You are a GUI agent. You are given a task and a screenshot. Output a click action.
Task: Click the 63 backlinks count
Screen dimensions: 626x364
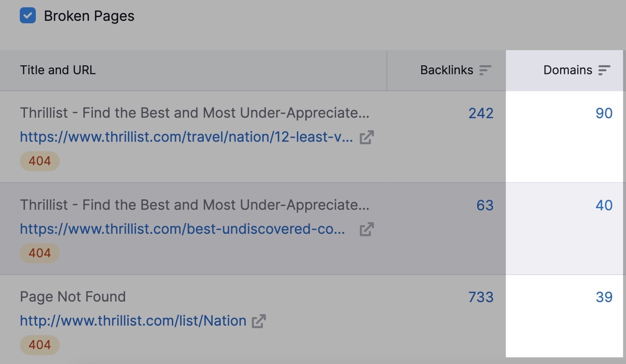point(485,205)
